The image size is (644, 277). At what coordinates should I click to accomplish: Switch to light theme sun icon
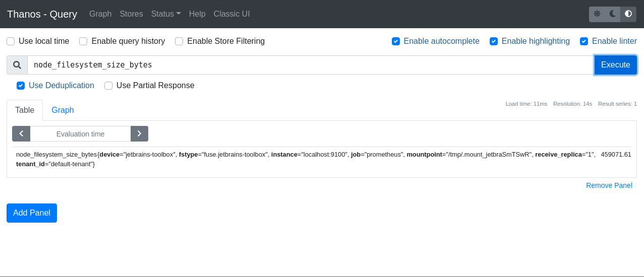pyautogui.click(x=597, y=14)
